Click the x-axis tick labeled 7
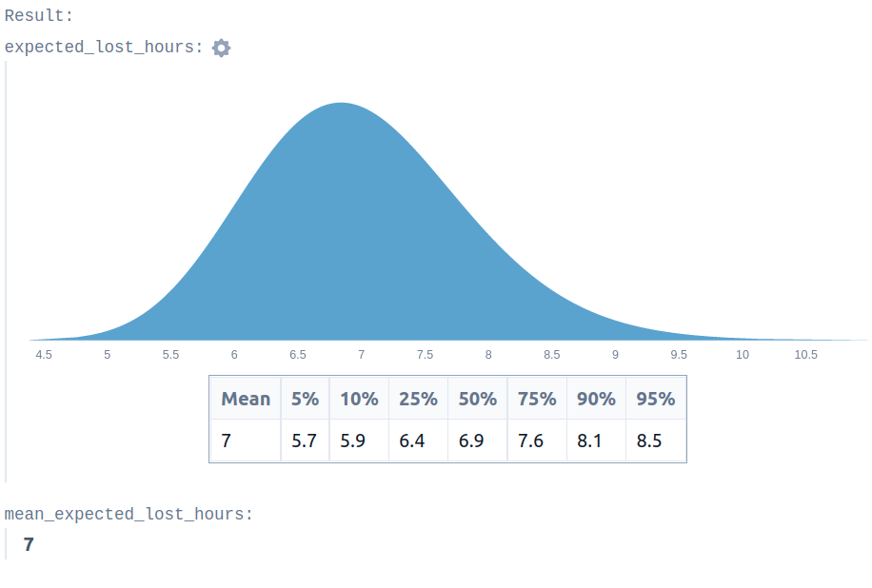 tap(362, 355)
